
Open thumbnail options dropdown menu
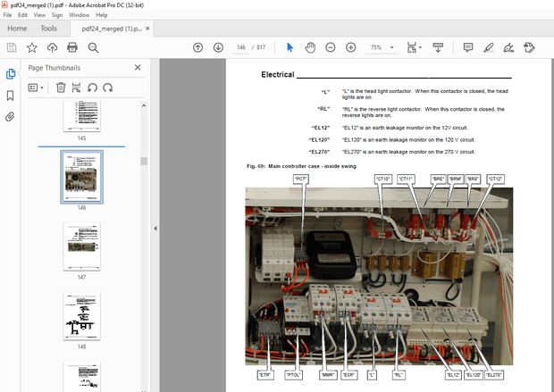coord(36,88)
